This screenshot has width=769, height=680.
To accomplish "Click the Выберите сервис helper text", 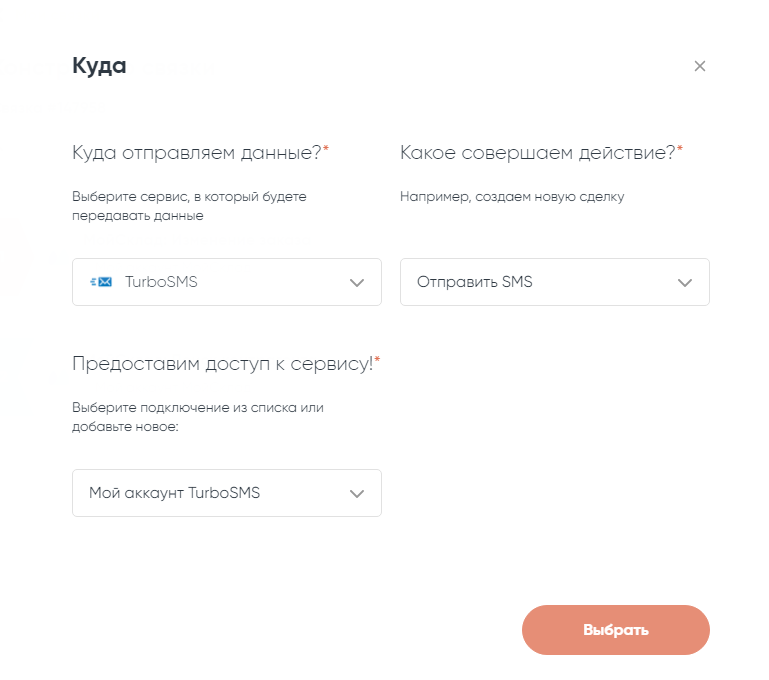I will pos(189,206).
